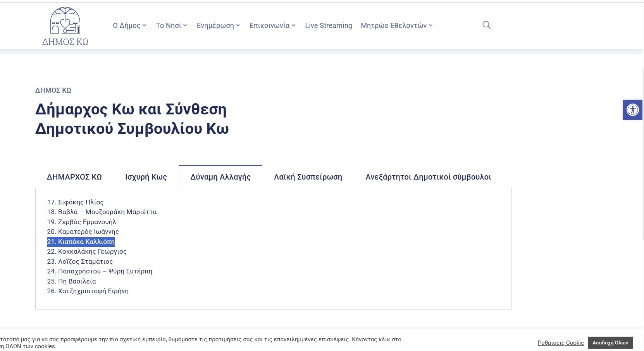The image size is (644, 351).
Task: Click the page heading Δήμαρχος Κω και Σύνθεση
Action: click(x=132, y=119)
